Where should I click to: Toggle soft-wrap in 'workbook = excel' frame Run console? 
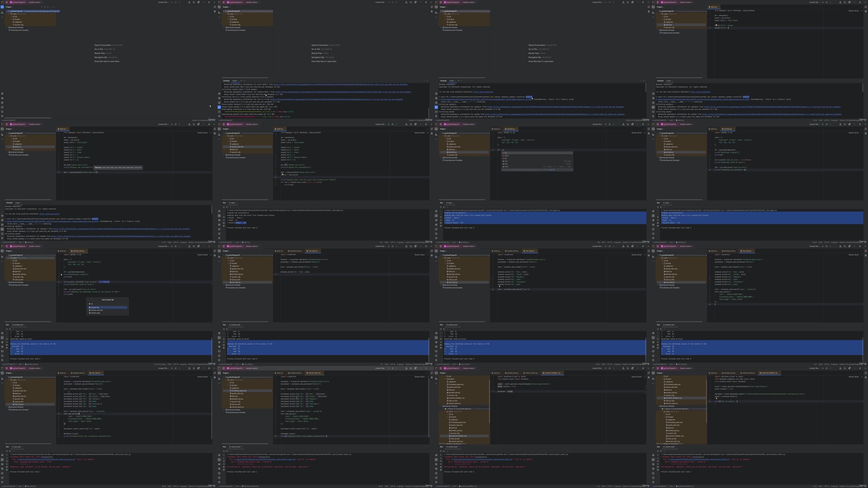(x=441, y=461)
